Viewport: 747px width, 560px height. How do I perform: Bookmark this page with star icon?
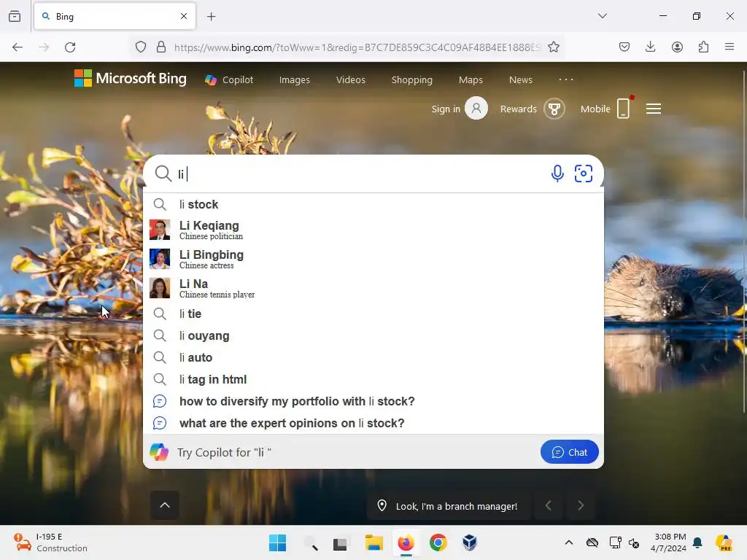click(x=554, y=47)
